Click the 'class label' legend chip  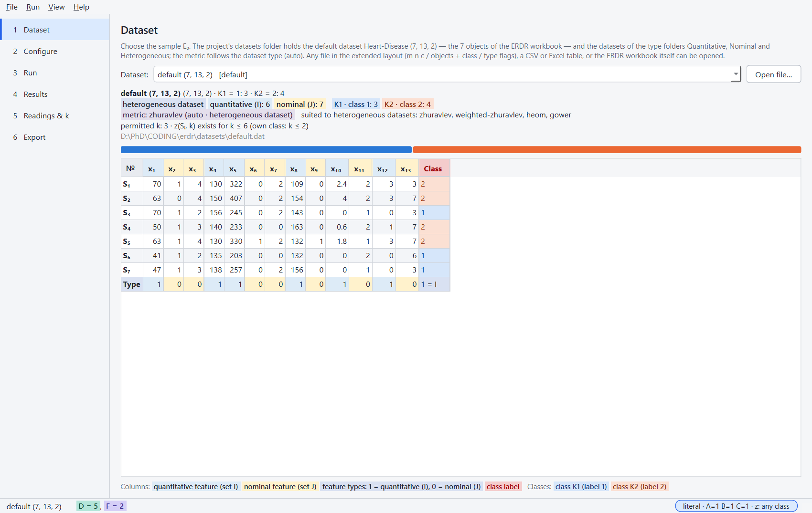click(503, 487)
